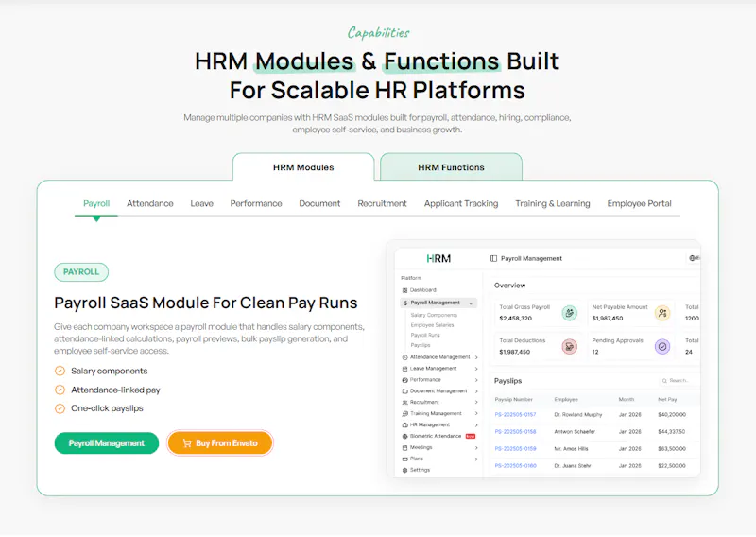Click the Training Management chat icon

tap(404, 414)
